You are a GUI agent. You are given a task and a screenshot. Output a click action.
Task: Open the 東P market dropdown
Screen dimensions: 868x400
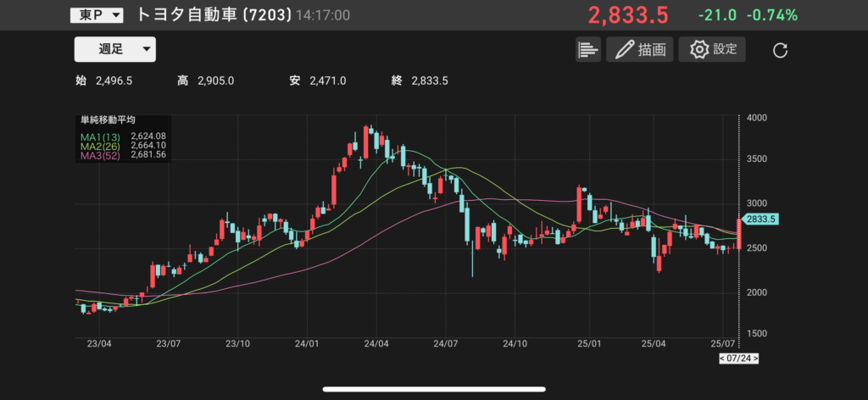[x=97, y=15]
